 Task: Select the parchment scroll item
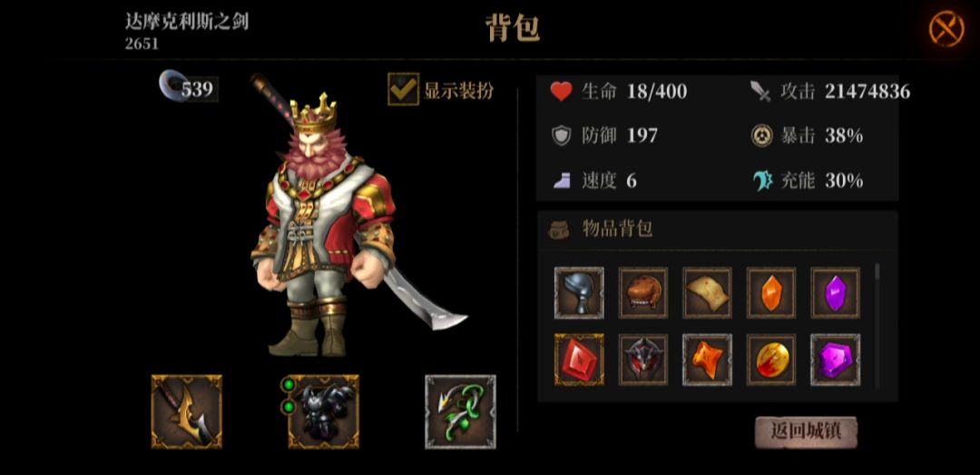707,292
